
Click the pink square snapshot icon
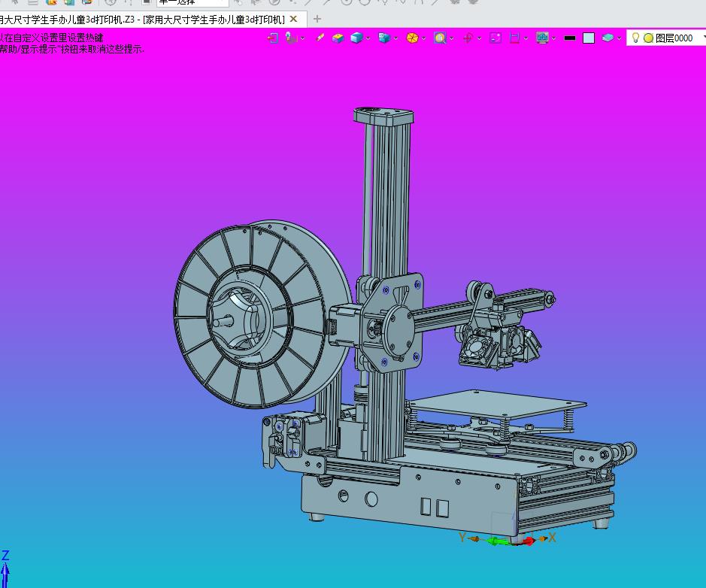point(495,38)
